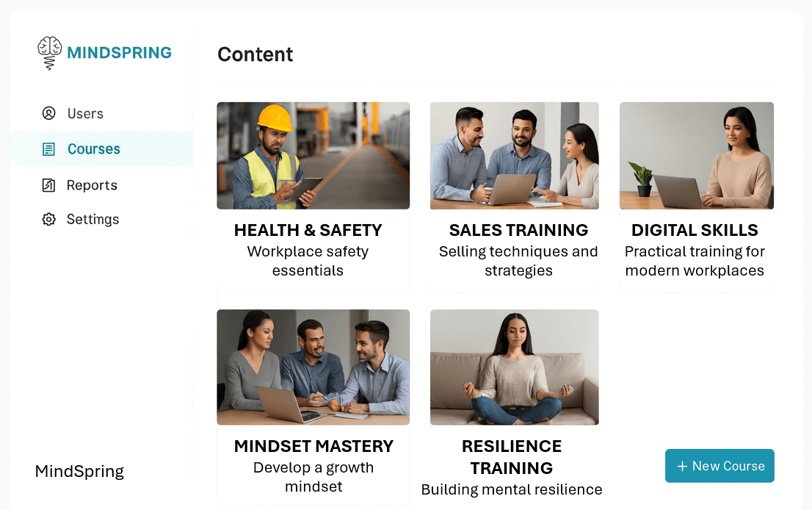Click the Users person icon
The image size is (812, 510).
click(48, 113)
